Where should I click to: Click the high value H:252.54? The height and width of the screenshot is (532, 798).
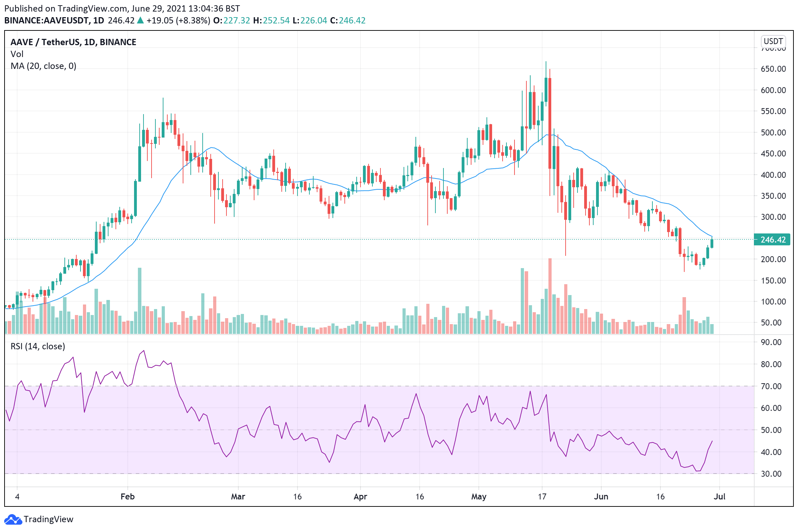coord(271,20)
